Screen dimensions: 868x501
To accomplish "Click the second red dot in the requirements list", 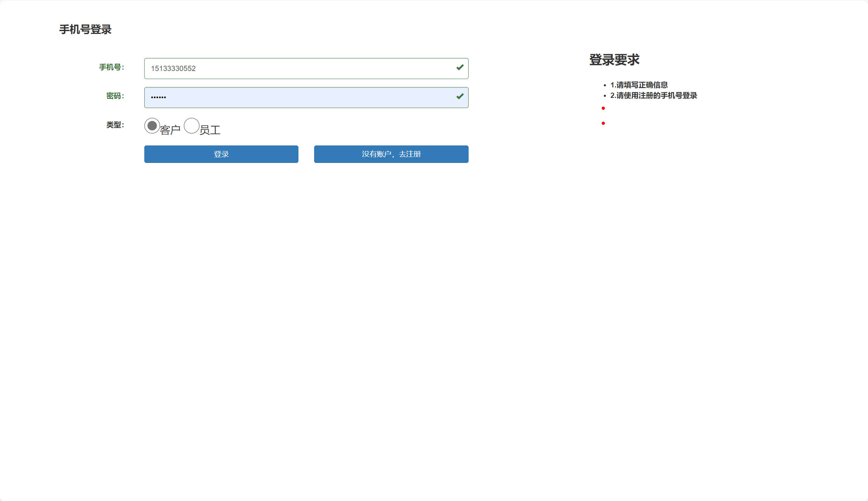I will click(x=603, y=123).
